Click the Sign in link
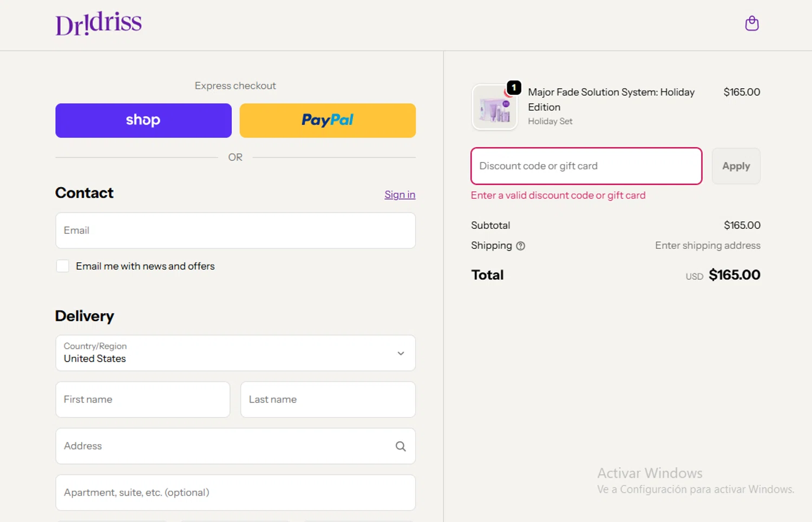This screenshot has height=522, width=812. 400,195
